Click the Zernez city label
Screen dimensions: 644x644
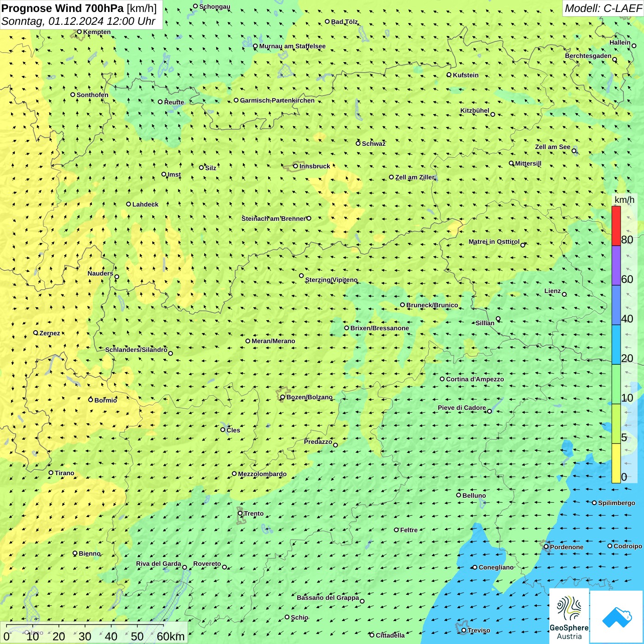[50, 333]
